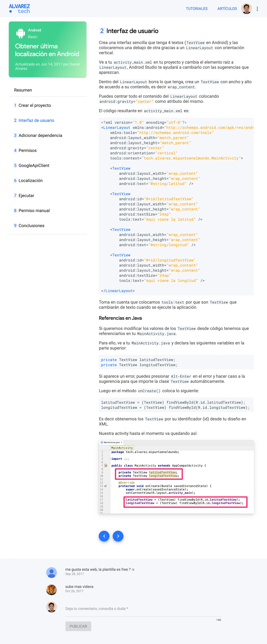This screenshot has height=644, width=267.
Task: Open the three-dot overflow menu
Action: tap(257, 9)
